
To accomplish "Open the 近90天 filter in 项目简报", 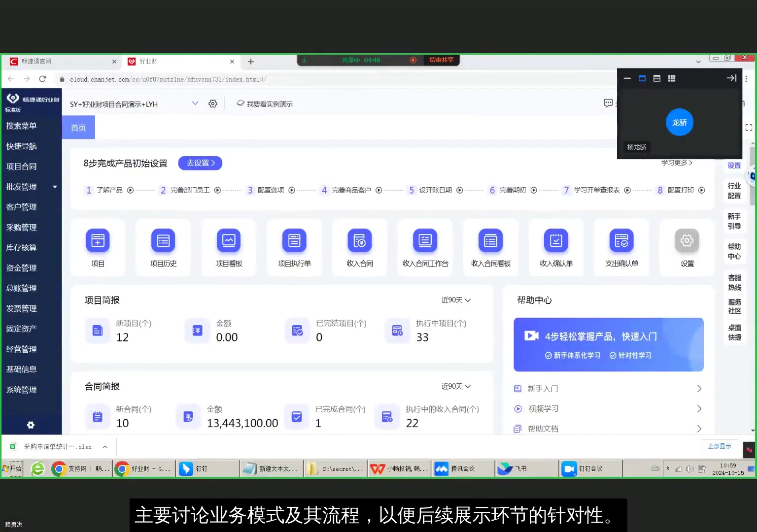I will tap(455, 299).
